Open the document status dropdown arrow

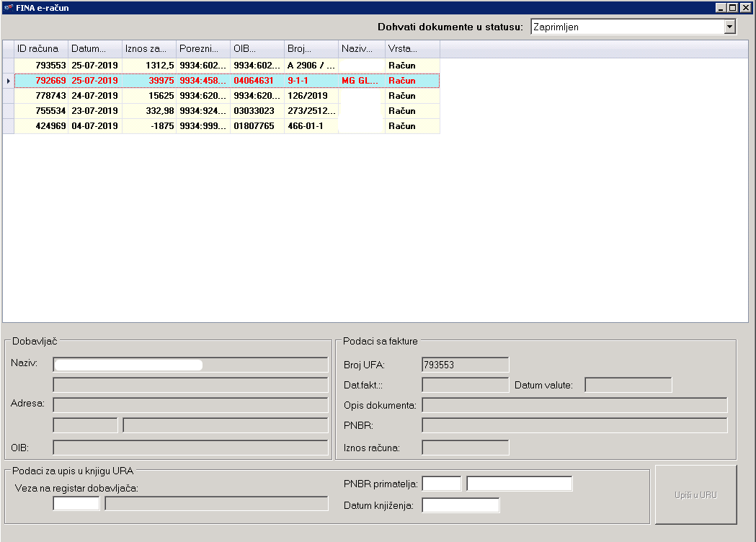click(x=729, y=27)
